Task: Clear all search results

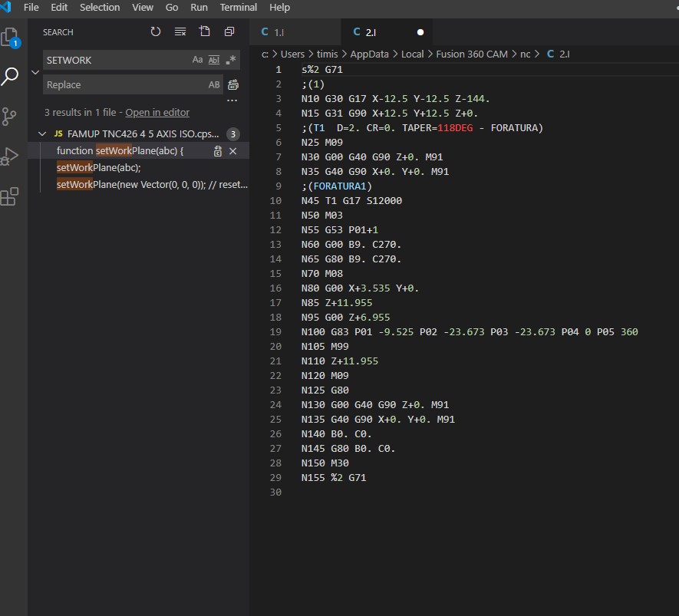Action: [x=180, y=31]
